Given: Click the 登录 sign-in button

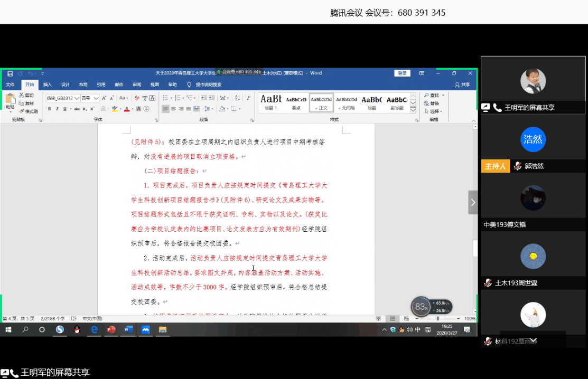Looking at the screenshot, I should tap(402, 73).
